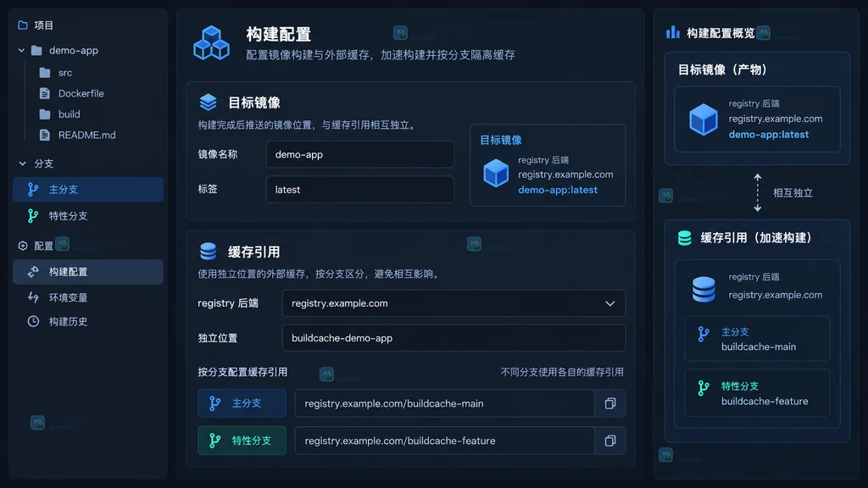Click demo-app:latest link in form card
The width and height of the screenshot is (868, 488).
pos(558,190)
